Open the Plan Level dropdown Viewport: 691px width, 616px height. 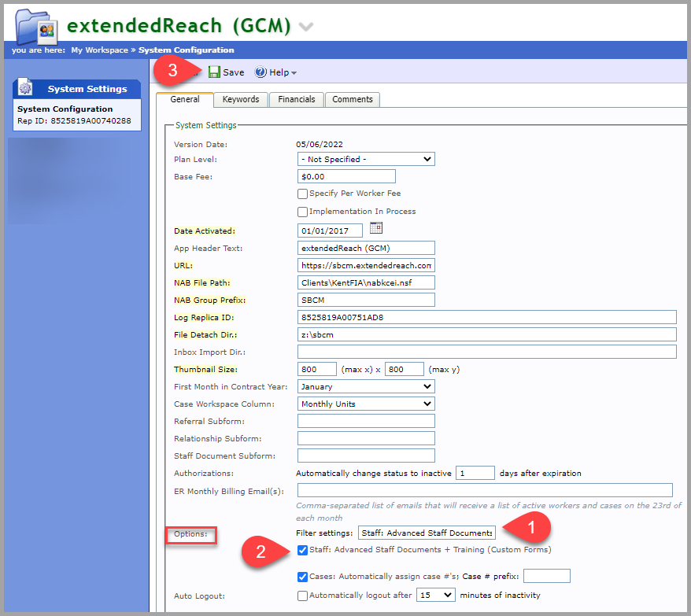click(x=366, y=159)
